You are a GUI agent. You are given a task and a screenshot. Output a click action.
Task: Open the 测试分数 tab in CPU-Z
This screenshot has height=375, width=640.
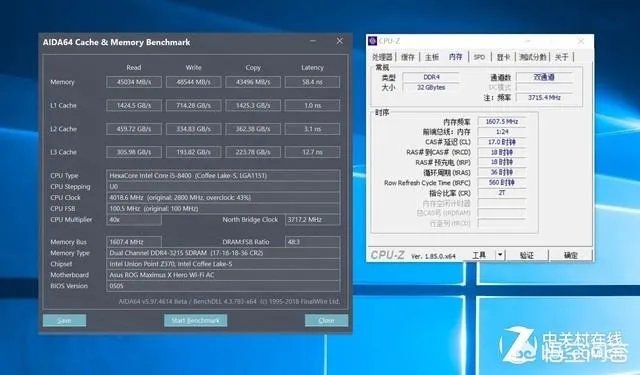click(x=532, y=57)
